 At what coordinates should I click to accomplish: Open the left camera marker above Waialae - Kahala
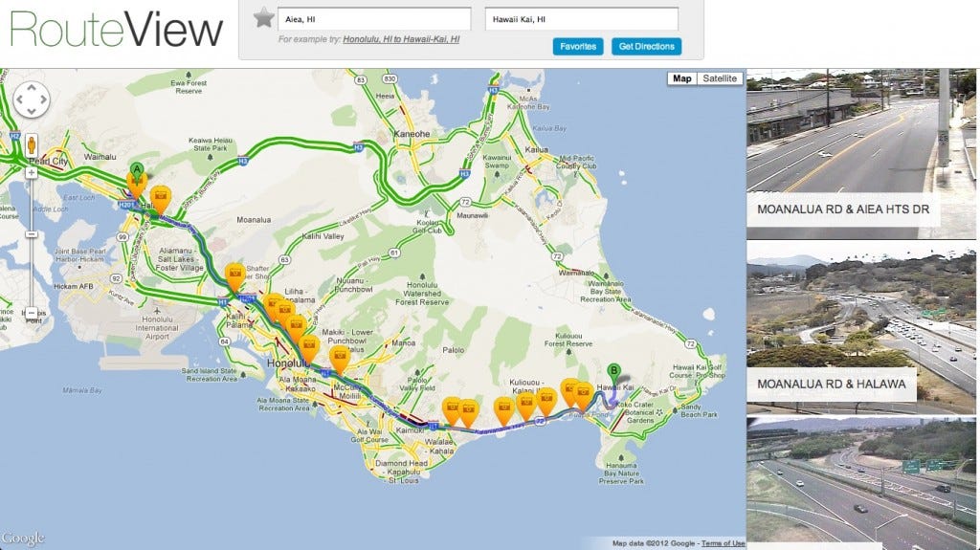[452, 410]
